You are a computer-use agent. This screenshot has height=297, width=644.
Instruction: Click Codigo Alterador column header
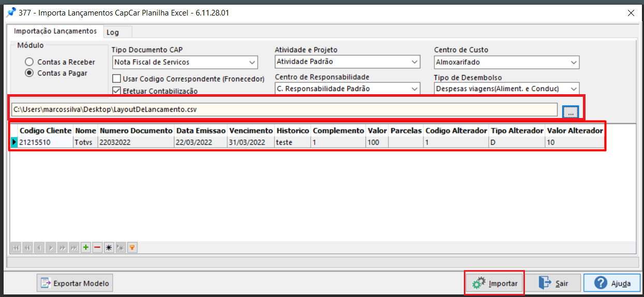pyautogui.click(x=457, y=131)
